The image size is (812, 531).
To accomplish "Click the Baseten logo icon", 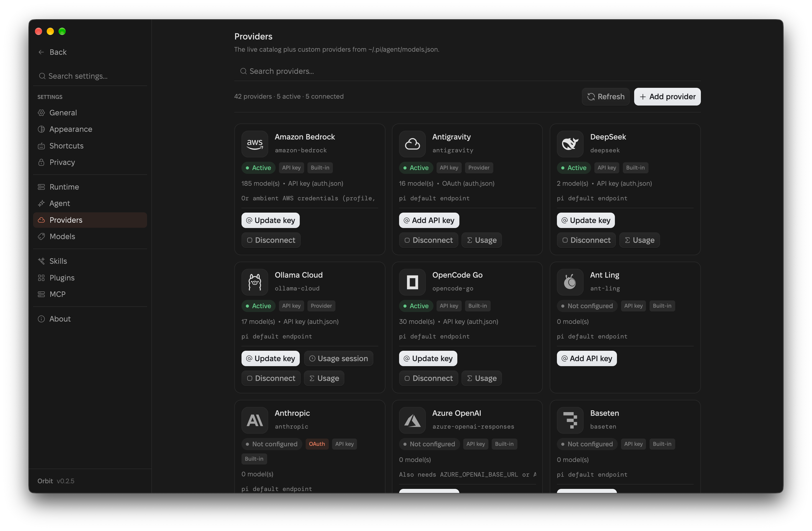I will tap(570, 420).
